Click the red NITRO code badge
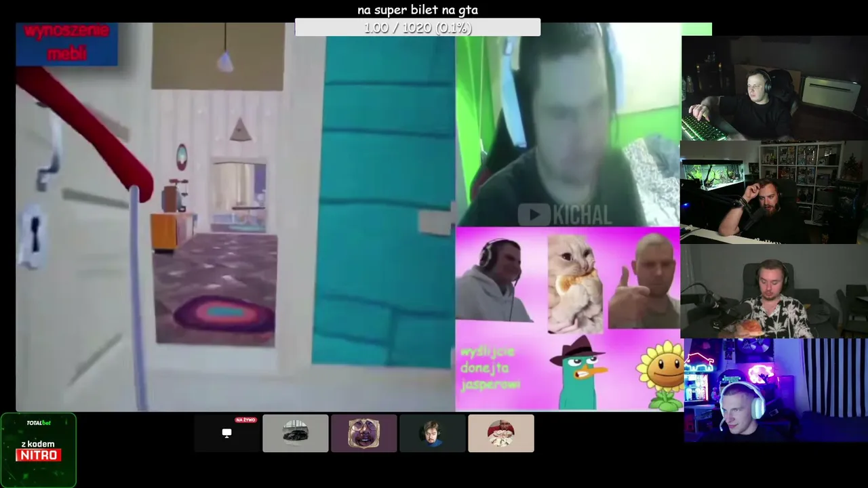The width and height of the screenshot is (868, 488). pos(39,455)
